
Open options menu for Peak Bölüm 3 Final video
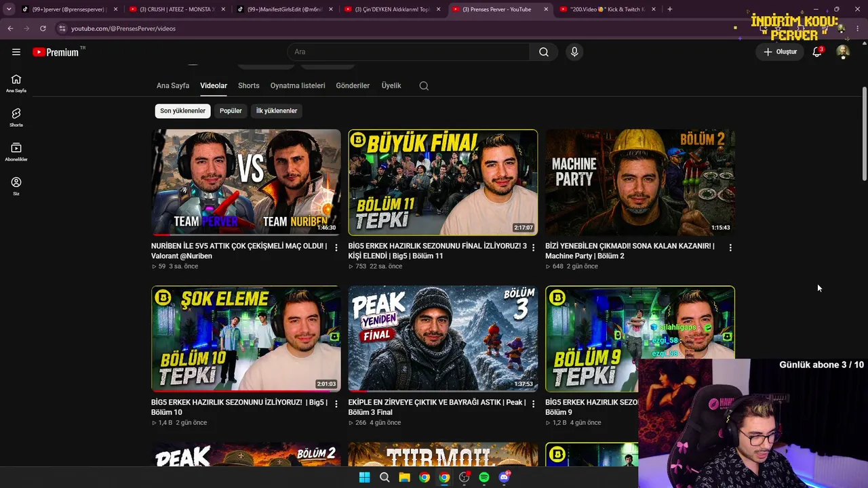(x=533, y=404)
